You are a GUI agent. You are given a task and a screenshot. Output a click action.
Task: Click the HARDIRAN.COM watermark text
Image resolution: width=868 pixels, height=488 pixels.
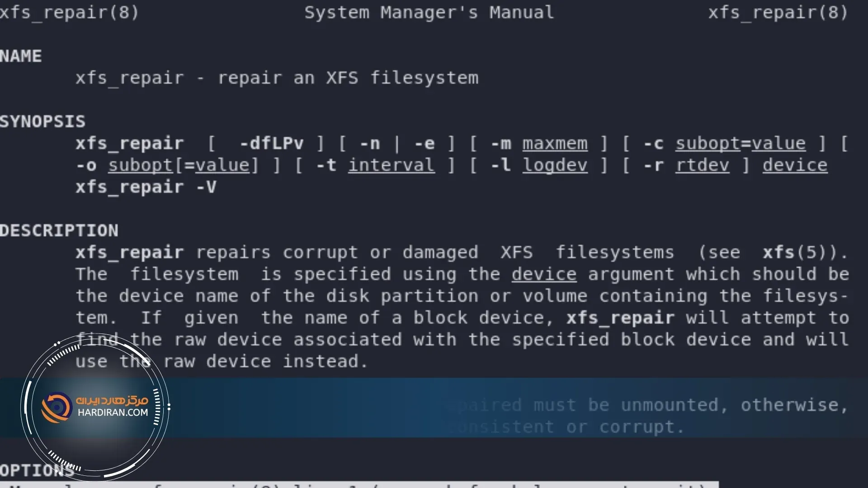tap(113, 413)
